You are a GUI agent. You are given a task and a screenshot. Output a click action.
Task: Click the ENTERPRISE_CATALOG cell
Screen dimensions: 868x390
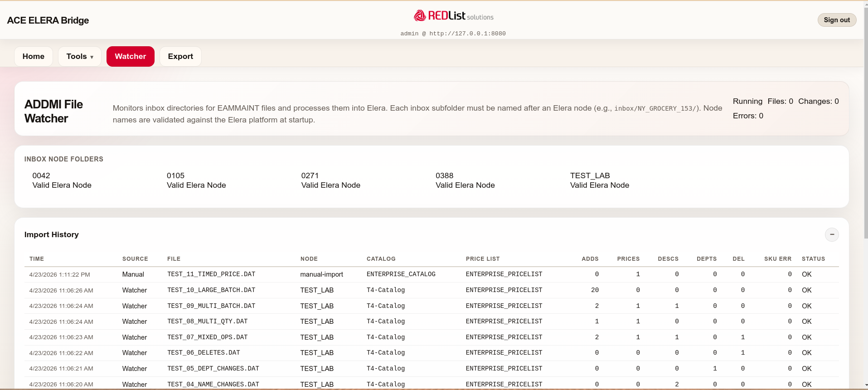[x=401, y=274]
